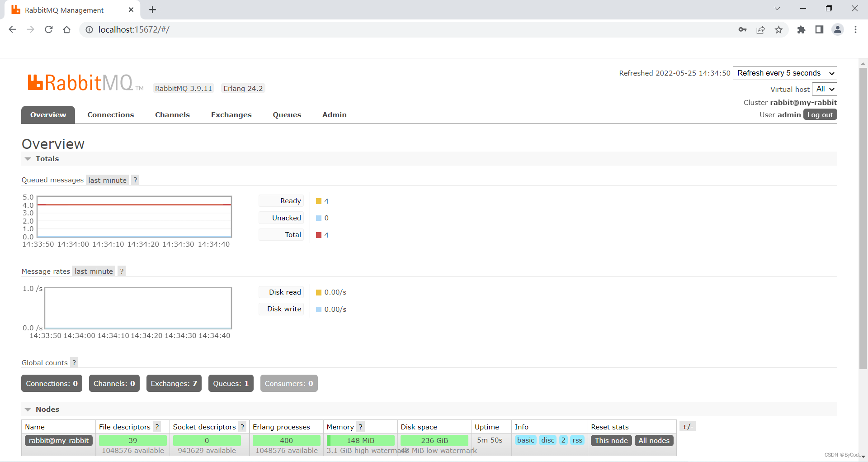Click the Exchanges: 7 count button

tap(174, 383)
